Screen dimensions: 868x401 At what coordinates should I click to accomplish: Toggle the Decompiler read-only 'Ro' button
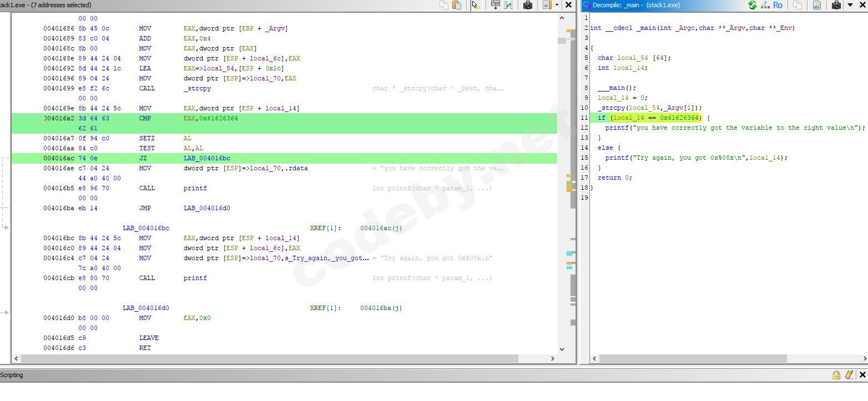pos(778,5)
